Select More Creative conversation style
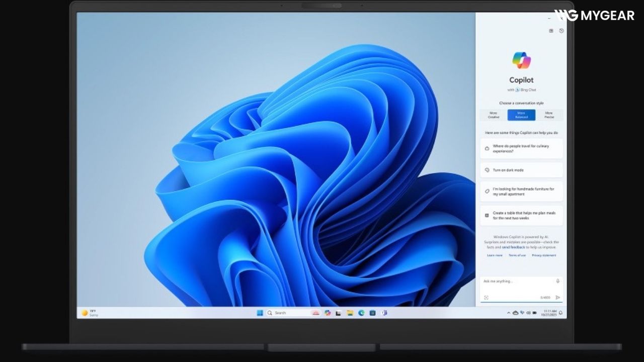The height and width of the screenshot is (362, 644). (493, 115)
